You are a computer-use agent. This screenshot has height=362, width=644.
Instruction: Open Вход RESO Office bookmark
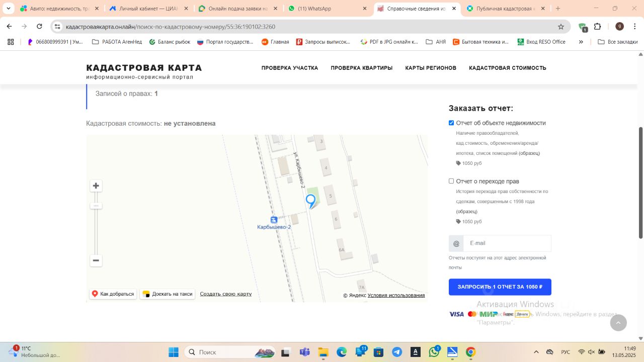click(541, 42)
